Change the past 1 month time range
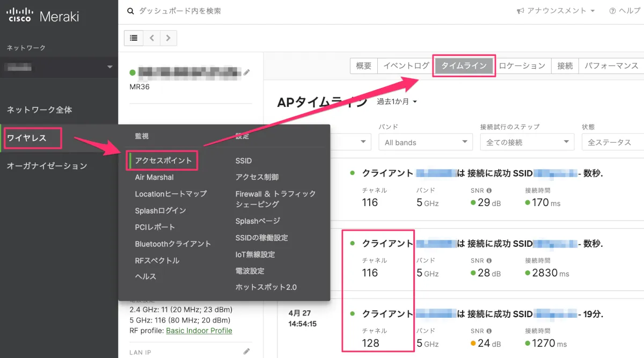The height and width of the screenshot is (358, 644). coord(397,101)
